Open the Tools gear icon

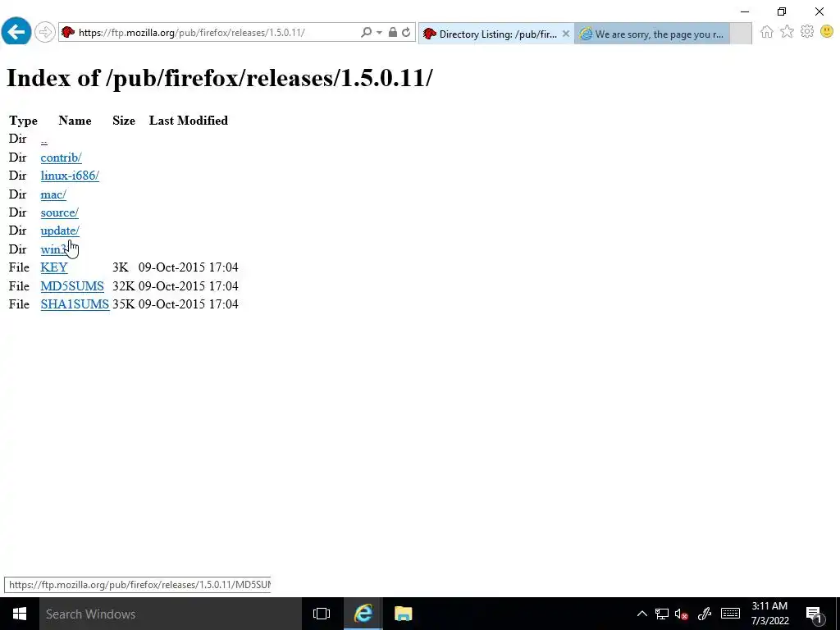(x=807, y=32)
